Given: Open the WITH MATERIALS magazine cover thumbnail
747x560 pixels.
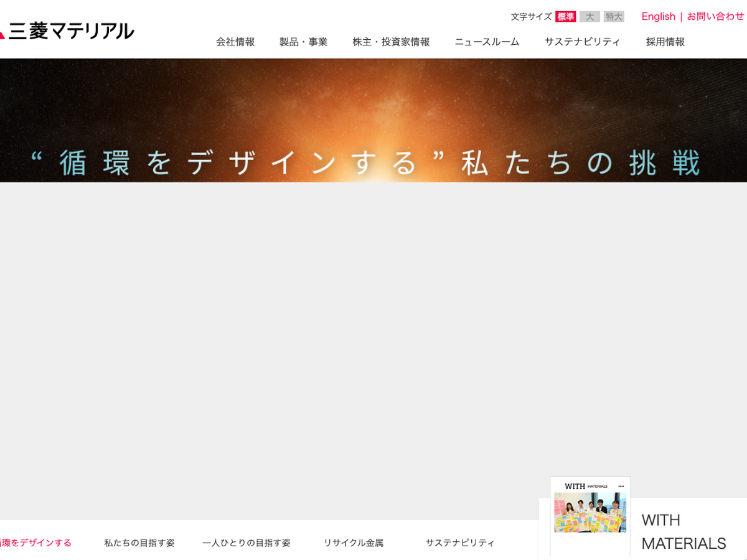Looking at the screenshot, I should 590,515.
